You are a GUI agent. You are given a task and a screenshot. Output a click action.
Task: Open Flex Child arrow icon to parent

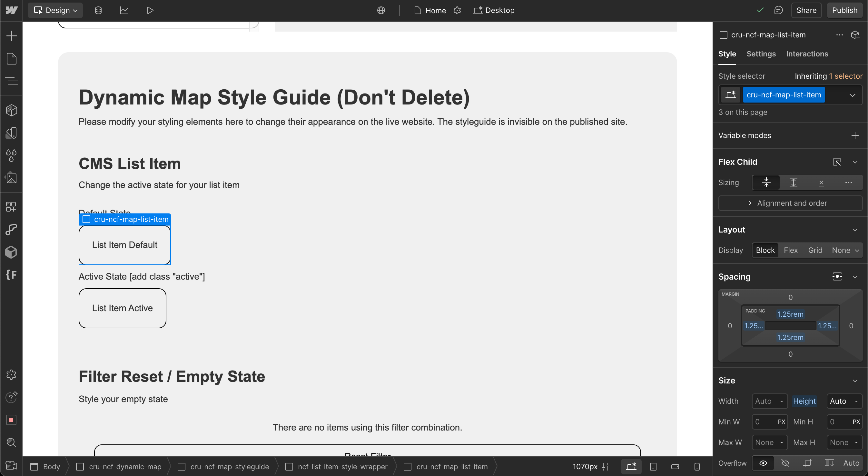point(837,162)
